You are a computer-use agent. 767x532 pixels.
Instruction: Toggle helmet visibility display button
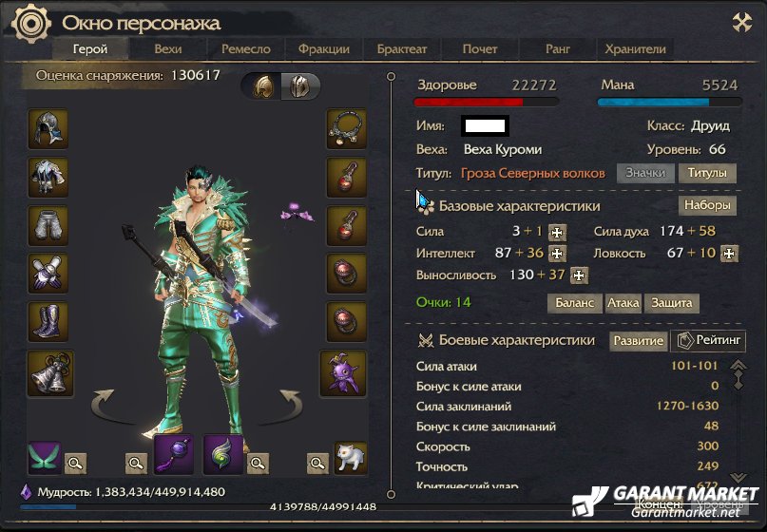(262, 87)
